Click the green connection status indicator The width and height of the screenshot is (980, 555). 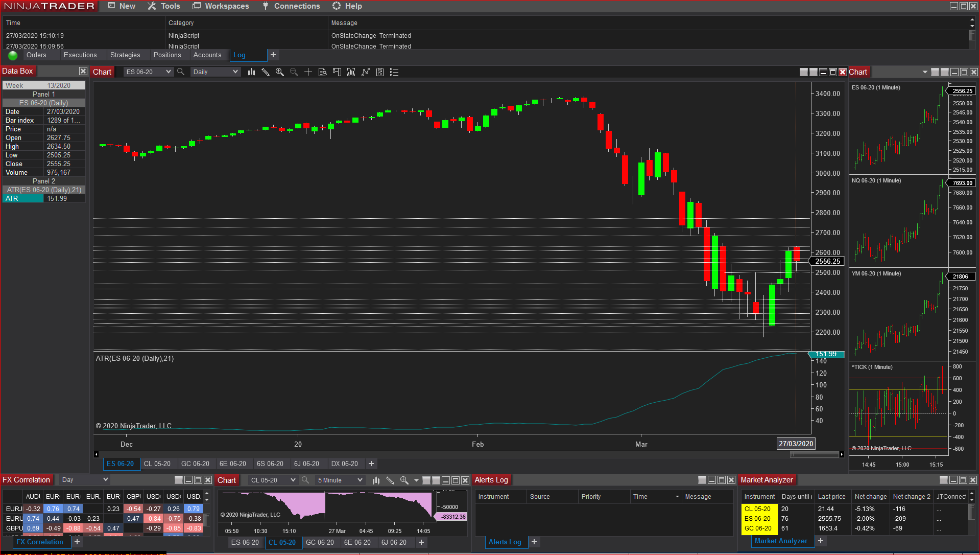coord(13,56)
